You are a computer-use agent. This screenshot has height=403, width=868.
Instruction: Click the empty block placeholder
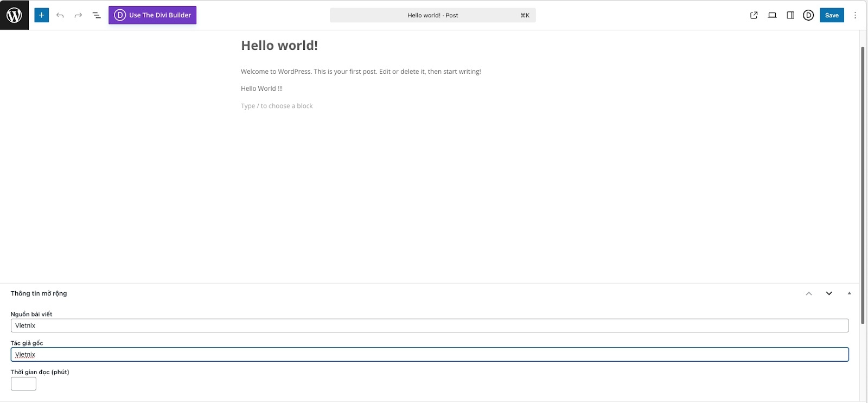pos(277,106)
